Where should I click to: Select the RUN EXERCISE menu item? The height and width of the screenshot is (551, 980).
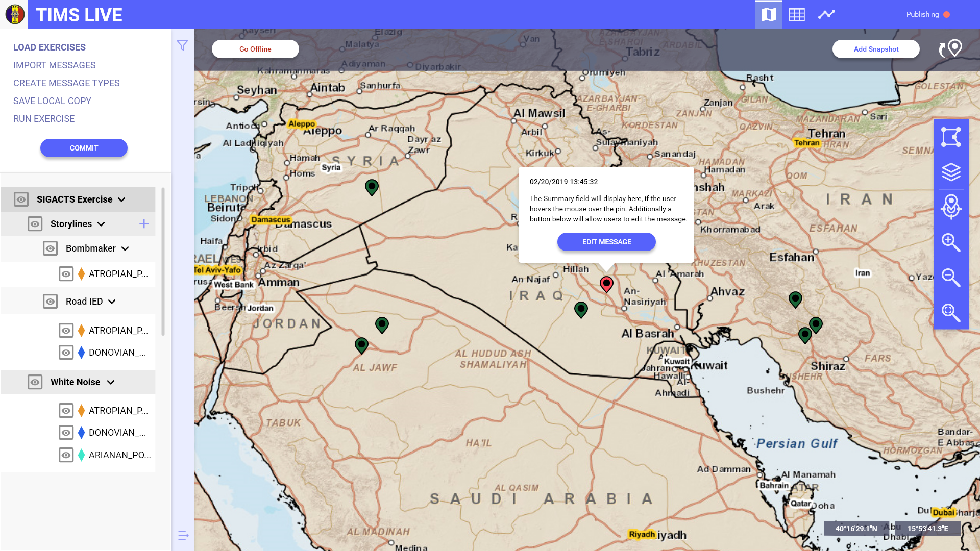pyautogui.click(x=44, y=119)
